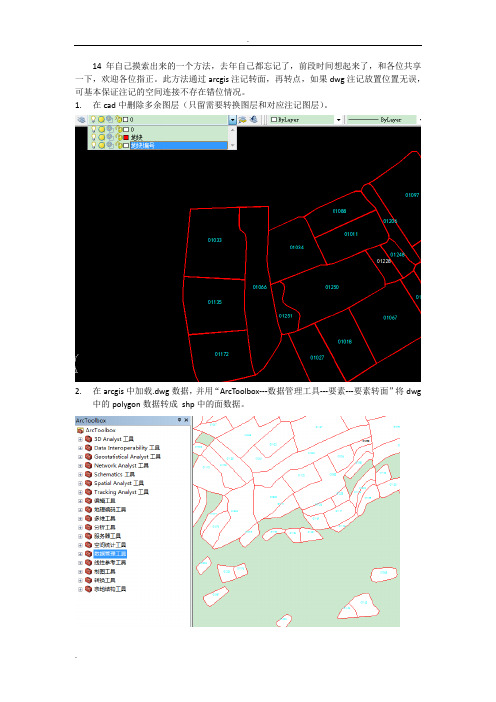Click parcel label 01016 in the CAD drawing
This screenshot has width=496, height=702.
click(345, 342)
